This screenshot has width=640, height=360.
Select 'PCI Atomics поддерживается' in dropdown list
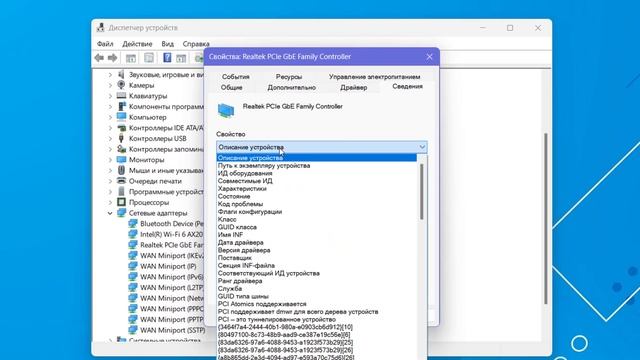316,304
